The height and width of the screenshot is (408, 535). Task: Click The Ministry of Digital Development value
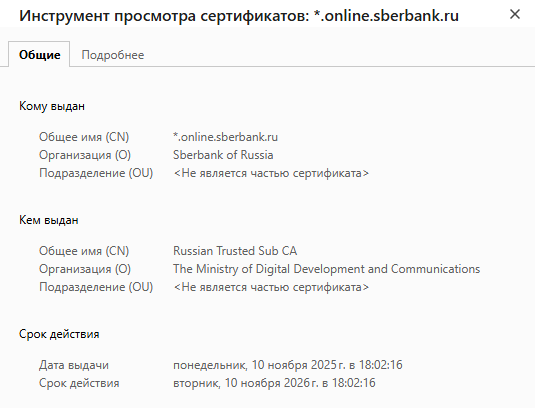[326, 269]
